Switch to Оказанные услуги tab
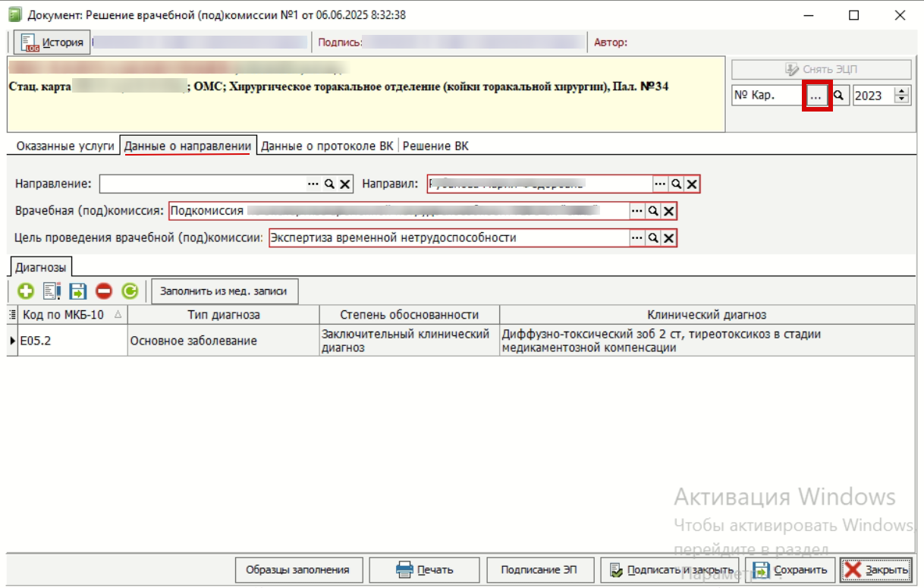This screenshot has width=924, height=588. [x=65, y=146]
